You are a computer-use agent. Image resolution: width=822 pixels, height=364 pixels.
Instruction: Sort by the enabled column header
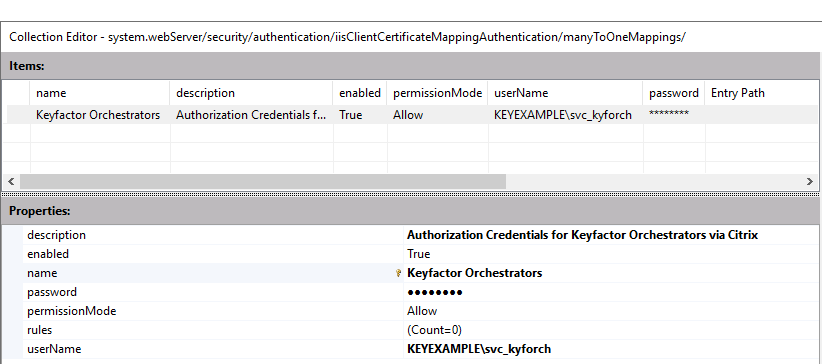(360, 93)
